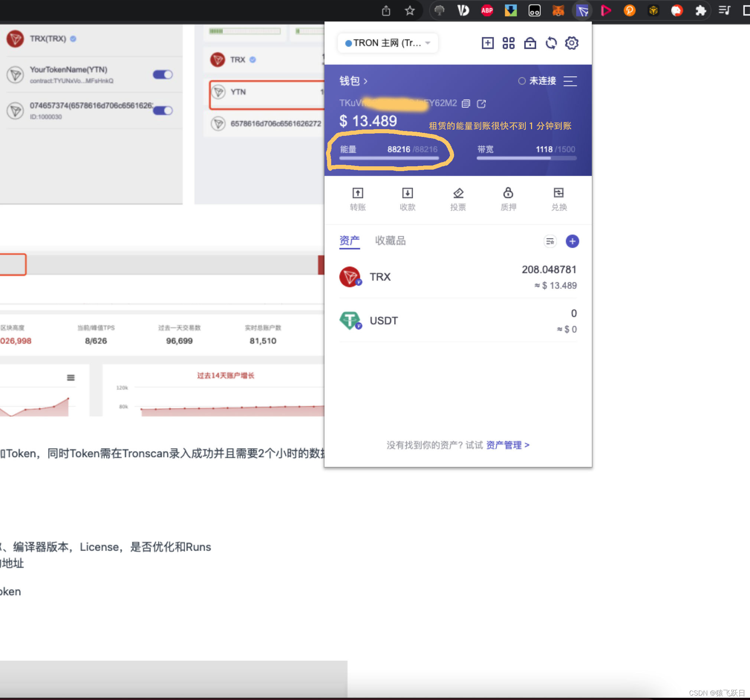Open the four-squares grid icon in TronLink header
Screen dimensions: 750x700
(x=509, y=43)
